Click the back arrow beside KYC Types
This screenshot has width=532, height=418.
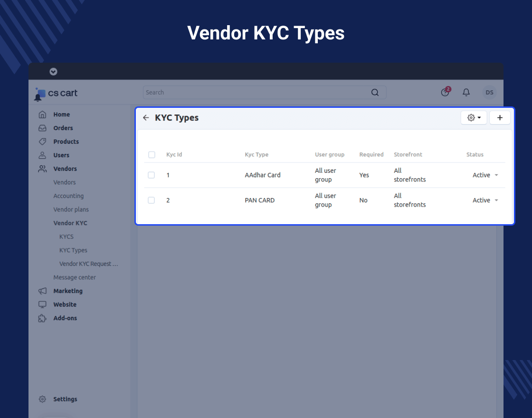tap(146, 118)
